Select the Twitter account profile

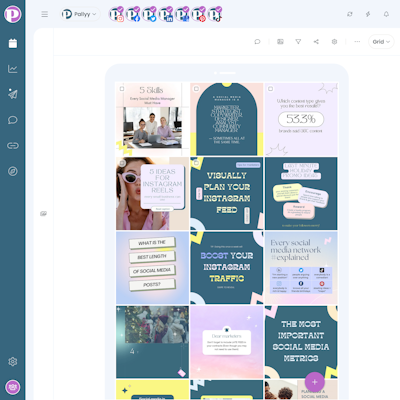(x=149, y=14)
